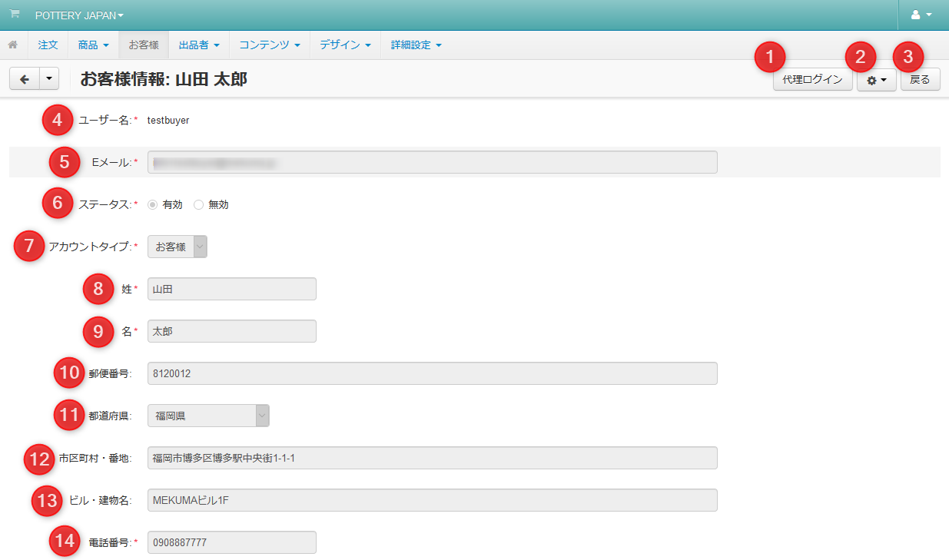Expand the dropdown next to back arrow
949x560 pixels.
pos(48,79)
